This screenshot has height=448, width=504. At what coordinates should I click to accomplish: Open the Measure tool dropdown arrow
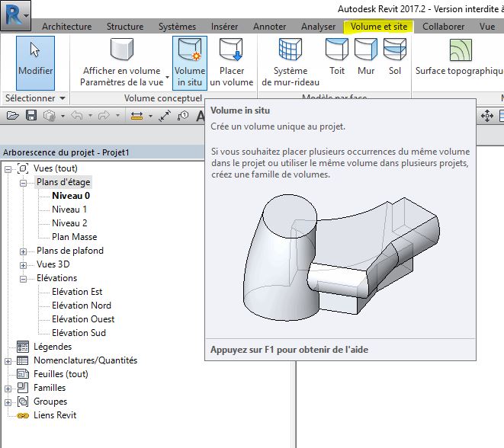coord(150,116)
